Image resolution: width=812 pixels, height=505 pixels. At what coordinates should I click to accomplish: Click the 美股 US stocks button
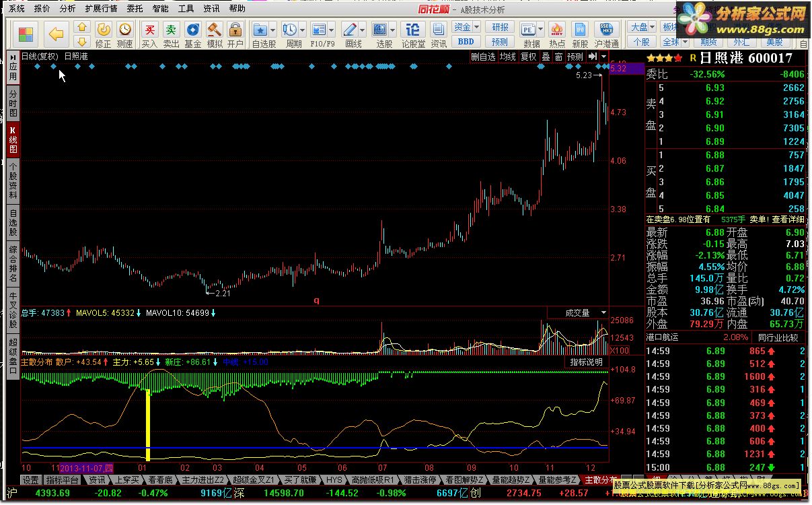click(775, 41)
